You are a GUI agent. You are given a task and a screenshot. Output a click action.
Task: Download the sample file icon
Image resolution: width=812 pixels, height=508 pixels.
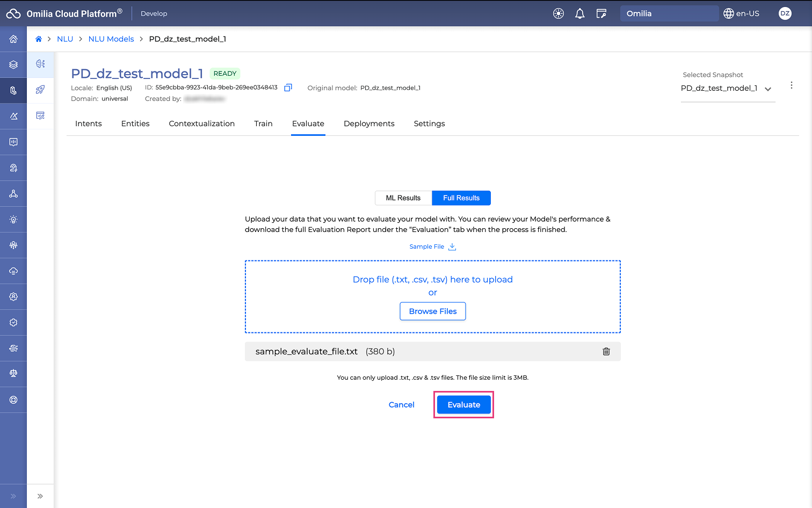(x=452, y=247)
